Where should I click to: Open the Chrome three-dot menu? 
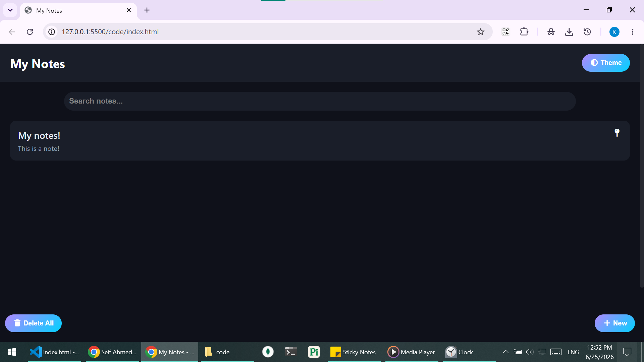(633, 32)
